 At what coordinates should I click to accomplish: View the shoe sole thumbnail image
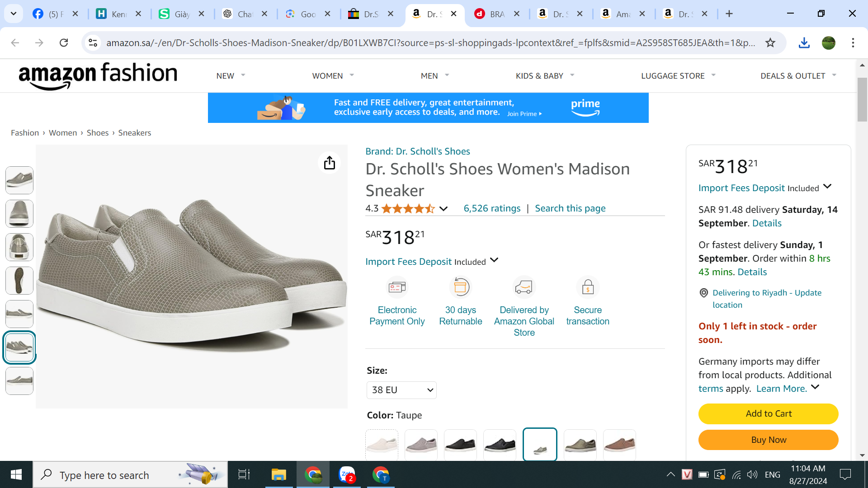[19, 281]
